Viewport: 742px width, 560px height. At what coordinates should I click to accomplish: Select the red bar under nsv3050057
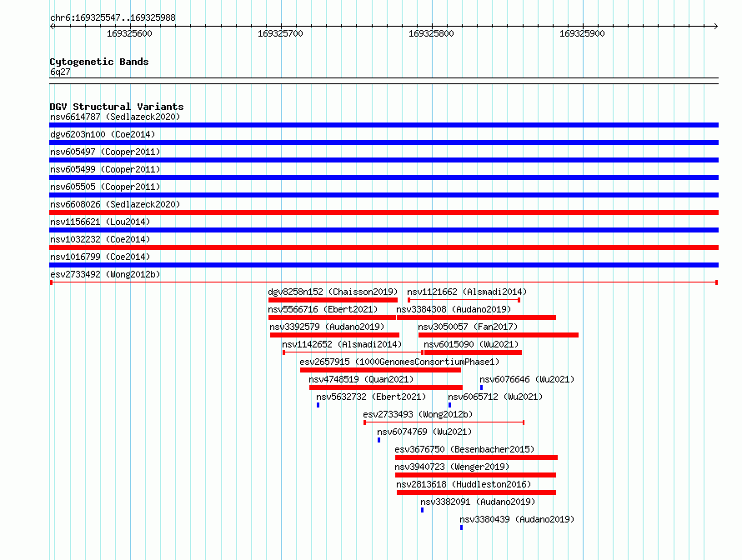(x=499, y=335)
